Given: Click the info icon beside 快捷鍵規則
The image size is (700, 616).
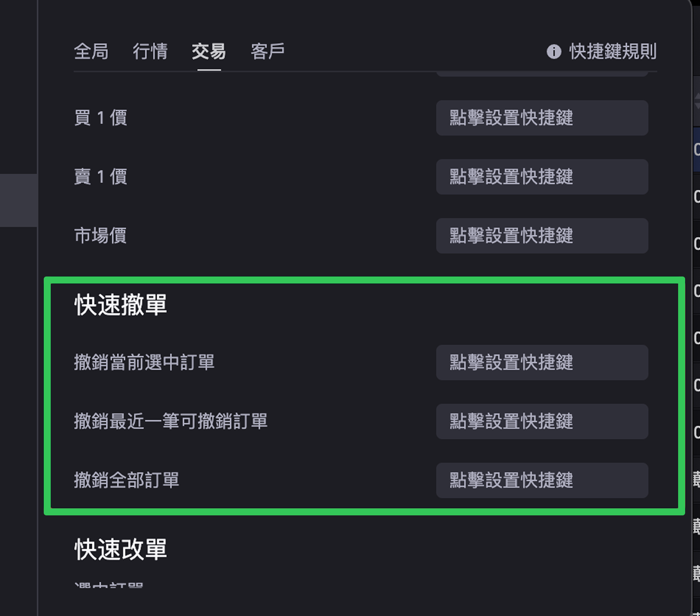Looking at the screenshot, I should (x=554, y=52).
